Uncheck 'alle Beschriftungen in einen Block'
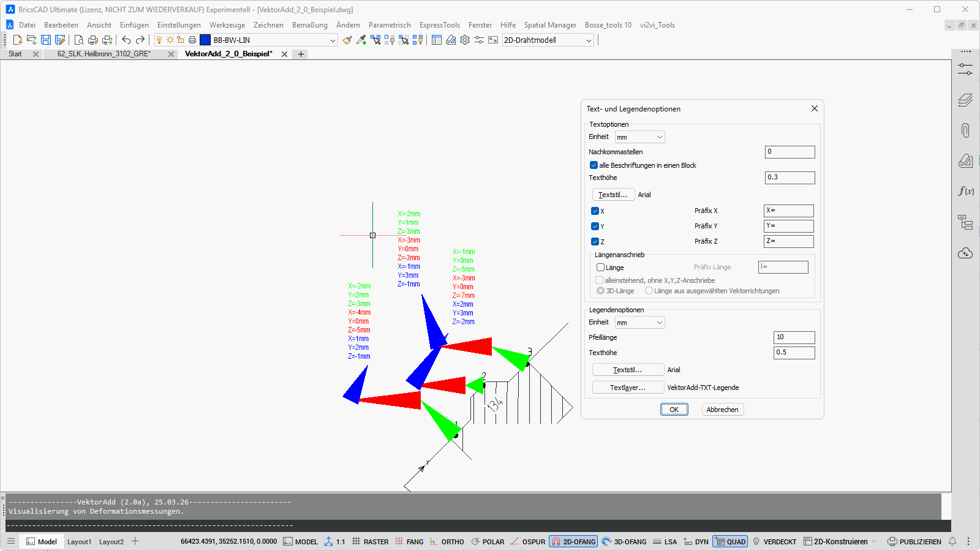Screen dimensions: 980x551 tap(594, 165)
